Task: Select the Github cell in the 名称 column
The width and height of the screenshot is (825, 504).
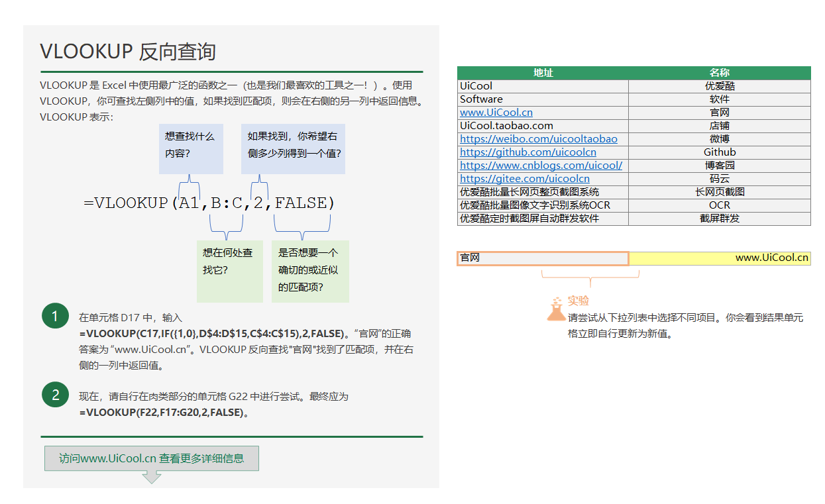Action: tap(720, 152)
